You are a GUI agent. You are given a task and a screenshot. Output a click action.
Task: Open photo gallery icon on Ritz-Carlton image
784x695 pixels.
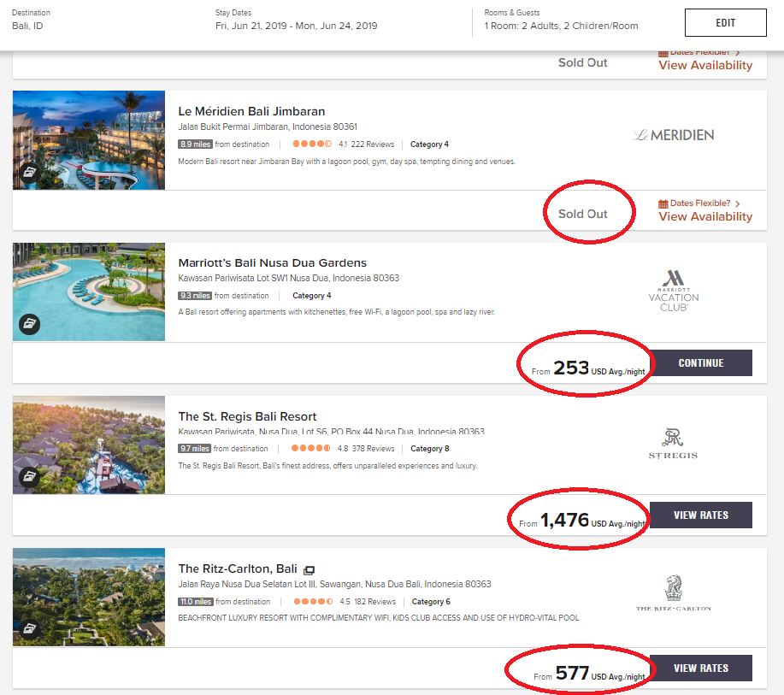point(30,628)
